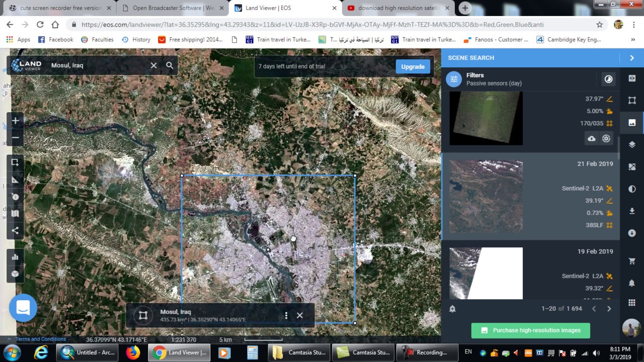Screen dimensions: 644x362
Task: Click the browser address bar
Action: [x=332, y=24]
